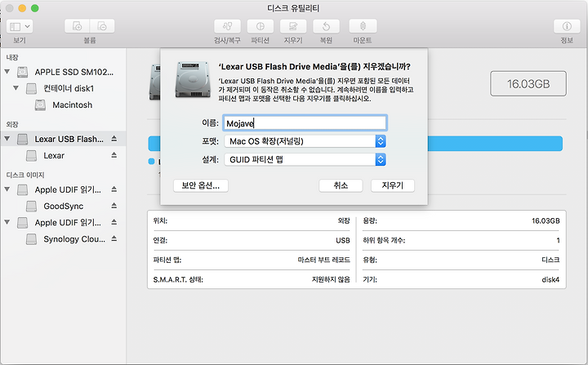Screen dimensions: 588x365
Task: Click the APPLE SSD disk icon
Action: click(23, 72)
